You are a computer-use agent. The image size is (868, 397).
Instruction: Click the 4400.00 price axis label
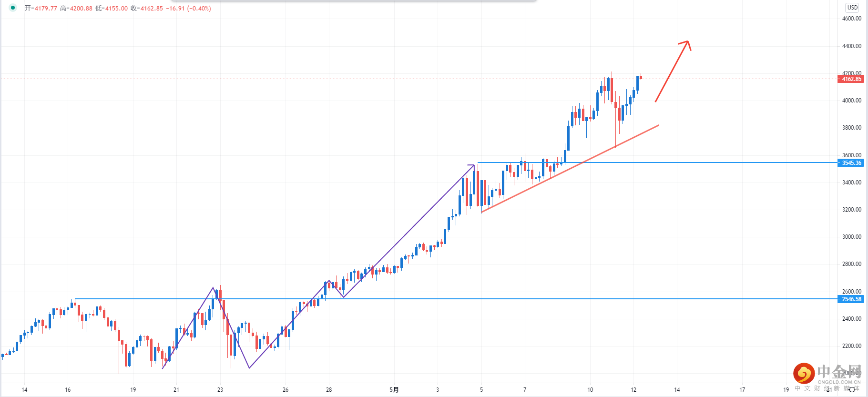851,46
